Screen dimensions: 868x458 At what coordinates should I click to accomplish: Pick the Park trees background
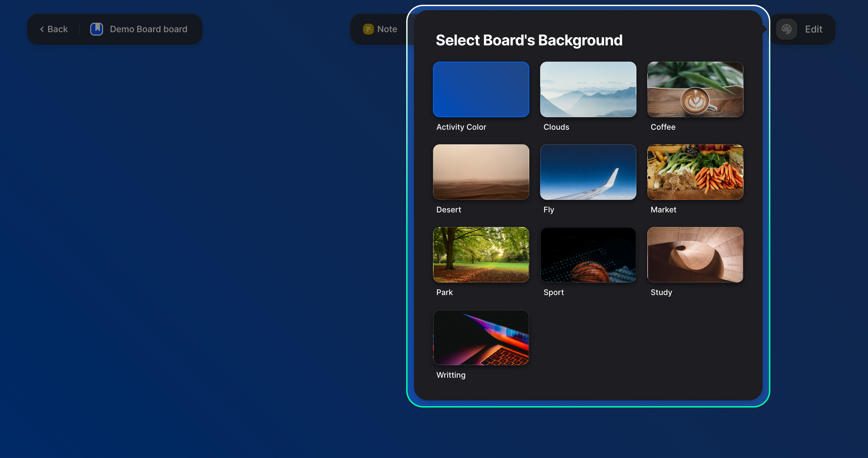[x=481, y=255]
